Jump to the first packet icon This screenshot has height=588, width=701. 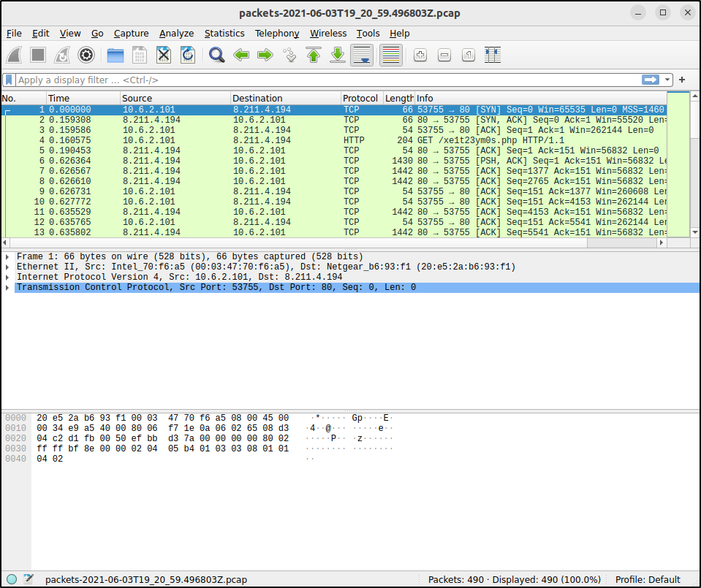coord(314,55)
